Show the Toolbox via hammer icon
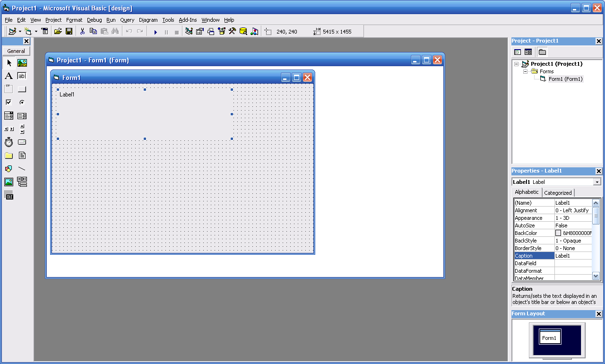The width and height of the screenshot is (605, 364). (233, 32)
